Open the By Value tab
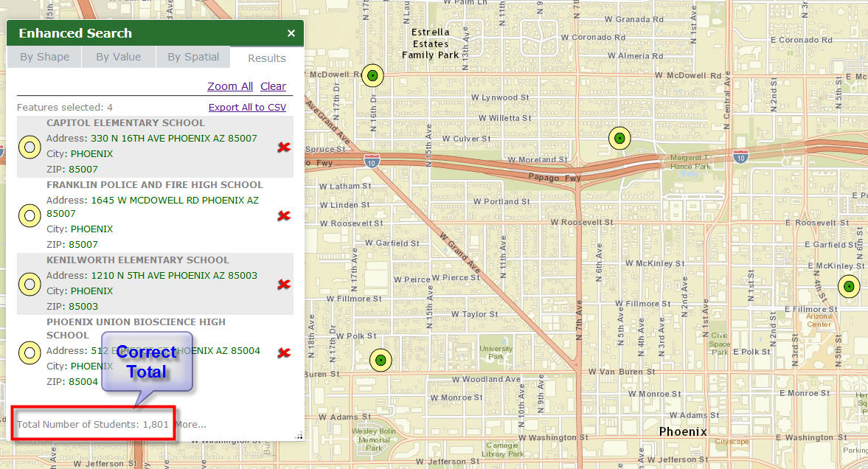The height and width of the screenshot is (469, 868). (119, 57)
